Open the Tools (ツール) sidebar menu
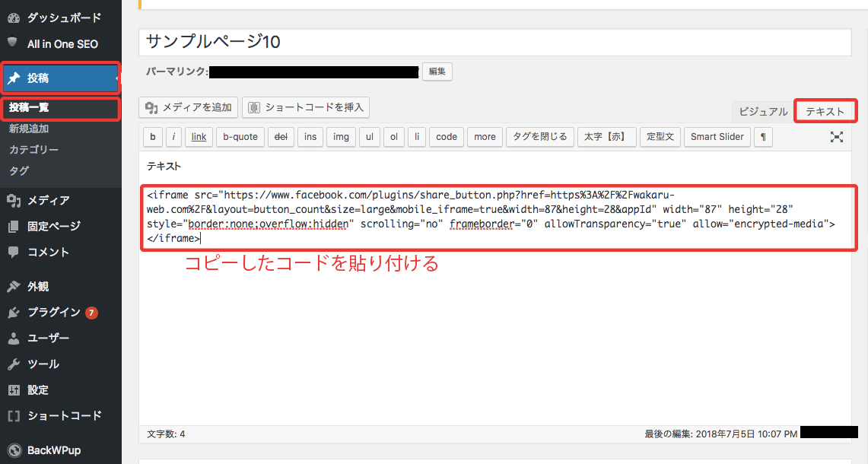This screenshot has width=868, height=464. click(43, 364)
